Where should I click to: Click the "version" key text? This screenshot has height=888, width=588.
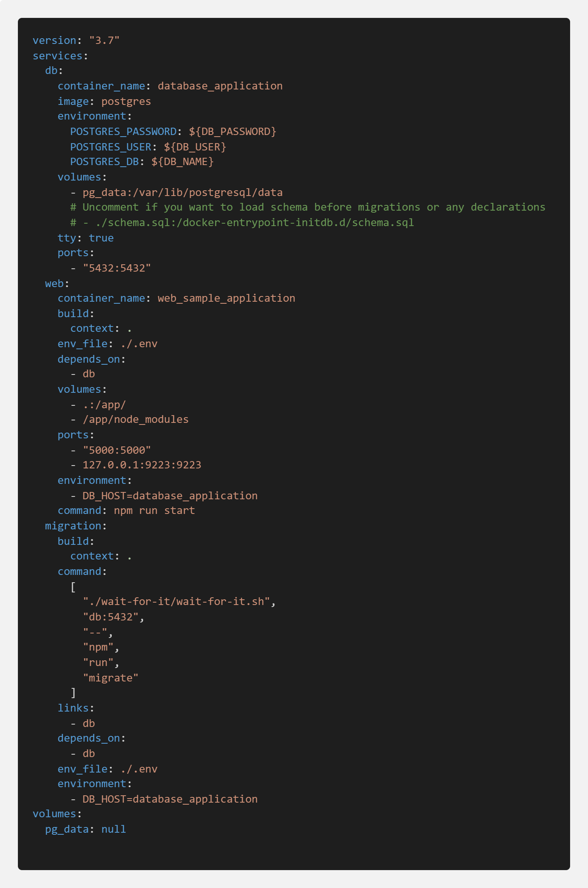[x=54, y=41]
